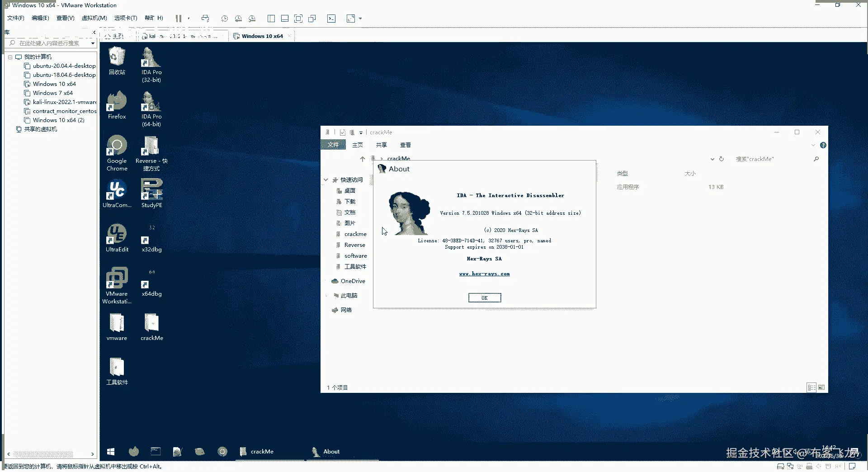The image size is (868, 472).
Task: Open Explorer help question mark icon
Action: 823,145
